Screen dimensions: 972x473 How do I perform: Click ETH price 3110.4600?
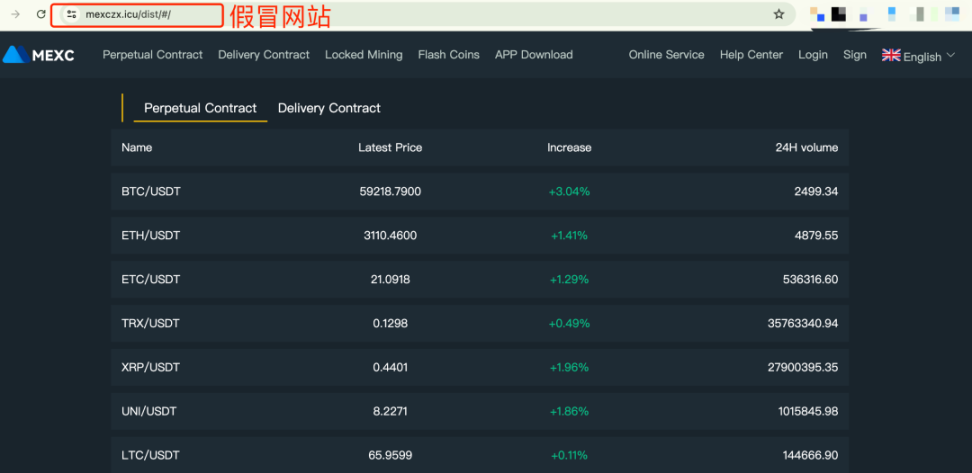(x=390, y=236)
